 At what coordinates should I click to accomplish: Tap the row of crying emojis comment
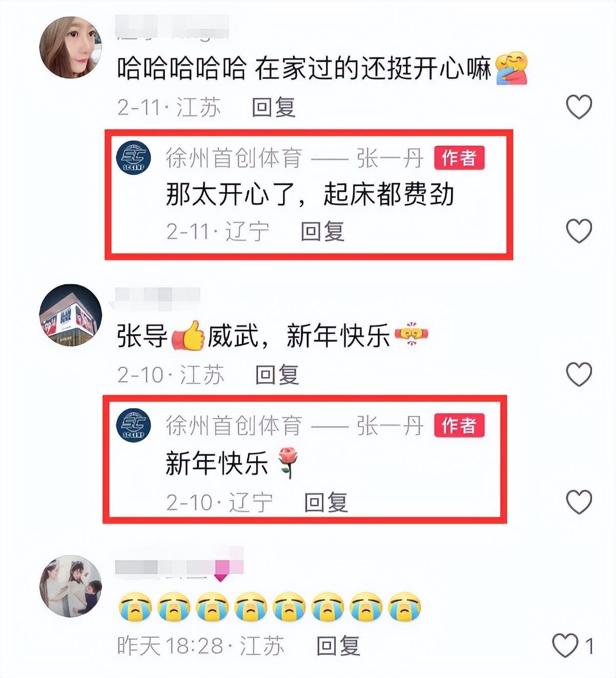tap(270, 607)
